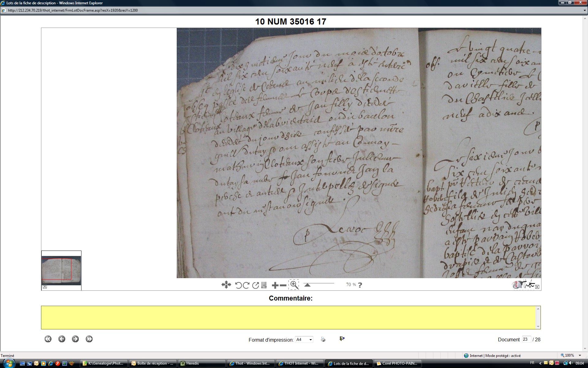Viewport: 588px width, 368px height.
Task: Open the 100% page zoom dropdown
Action: pos(580,355)
